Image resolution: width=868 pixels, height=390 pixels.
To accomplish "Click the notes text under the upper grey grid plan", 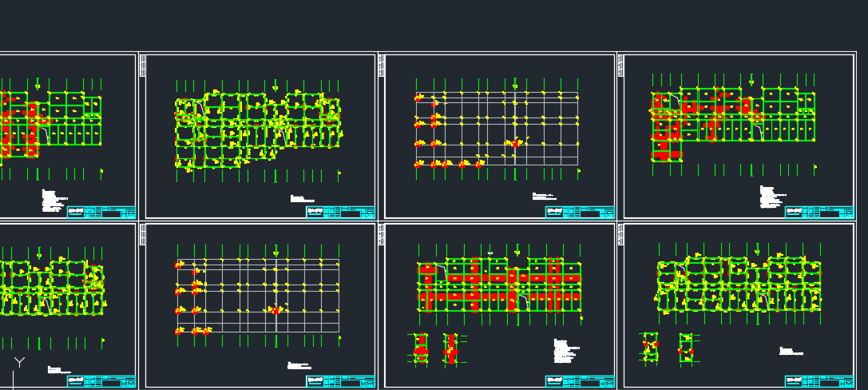I will [544, 196].
